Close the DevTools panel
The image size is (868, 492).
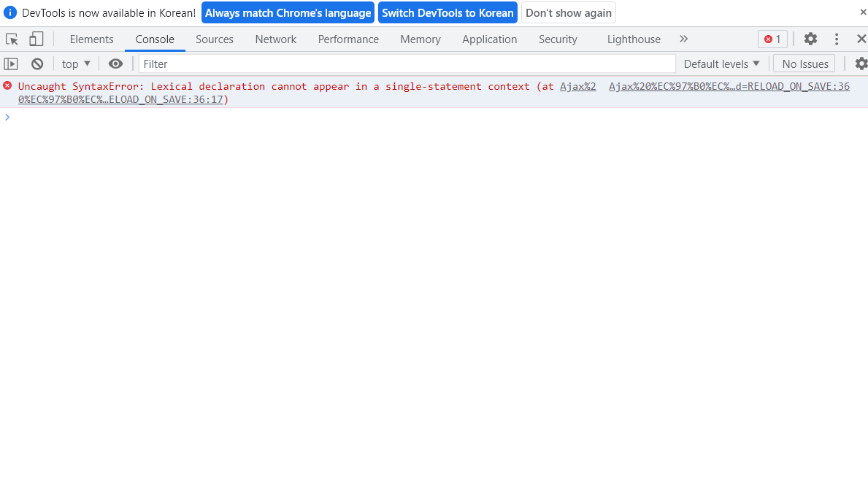tap(861, 39)
